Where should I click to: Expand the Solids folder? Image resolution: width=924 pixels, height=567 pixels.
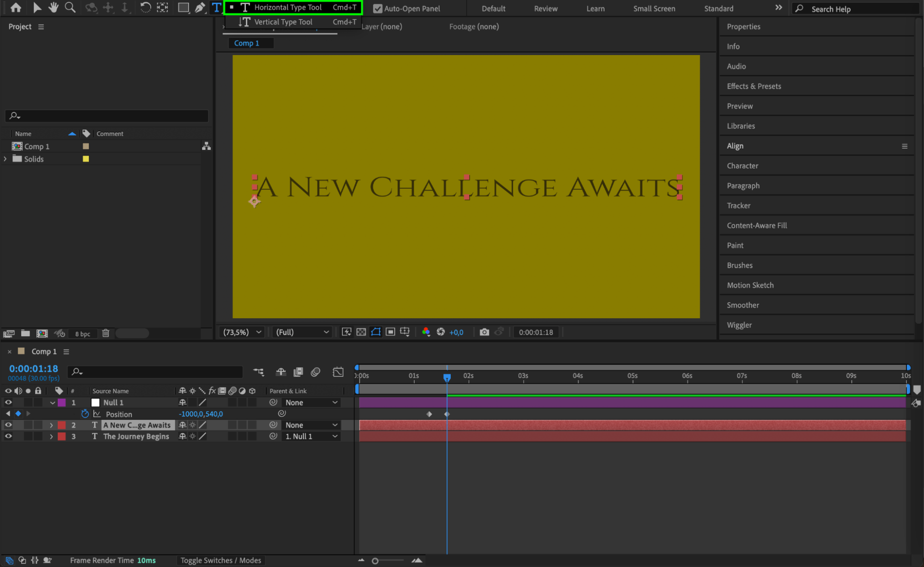tap(6, 159)
